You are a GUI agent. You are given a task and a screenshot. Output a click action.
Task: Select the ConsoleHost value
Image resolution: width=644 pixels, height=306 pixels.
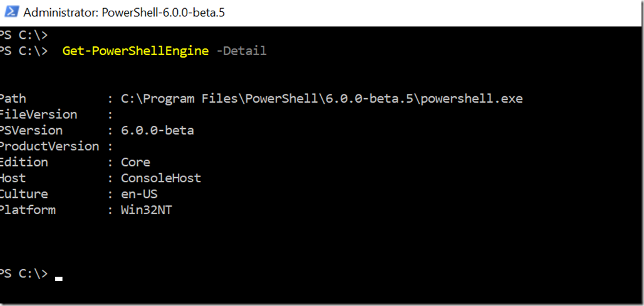click(161, 178)
